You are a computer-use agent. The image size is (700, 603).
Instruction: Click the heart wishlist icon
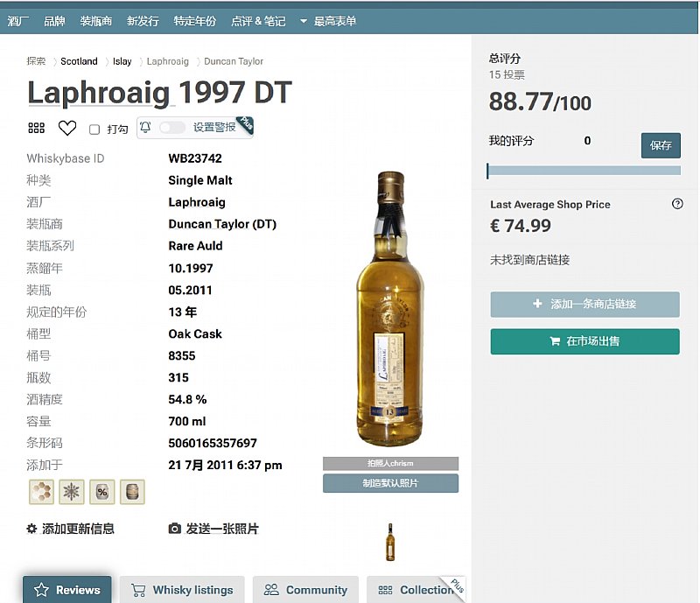pos(67,129)
